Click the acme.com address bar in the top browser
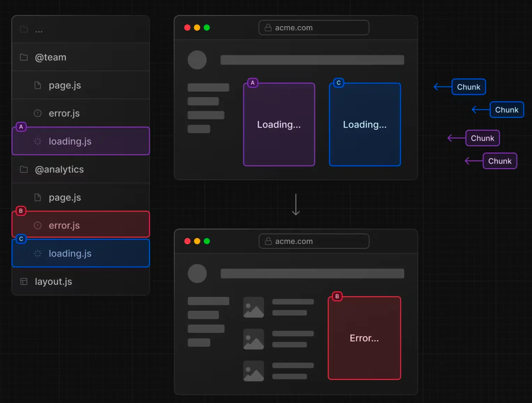 click(314, 27)
